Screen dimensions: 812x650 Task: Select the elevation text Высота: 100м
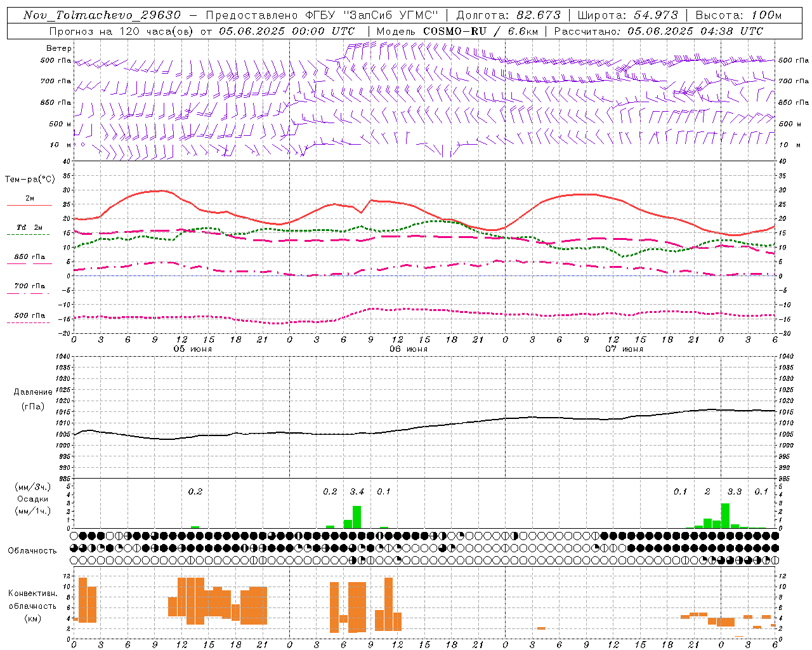click(738, 15)
